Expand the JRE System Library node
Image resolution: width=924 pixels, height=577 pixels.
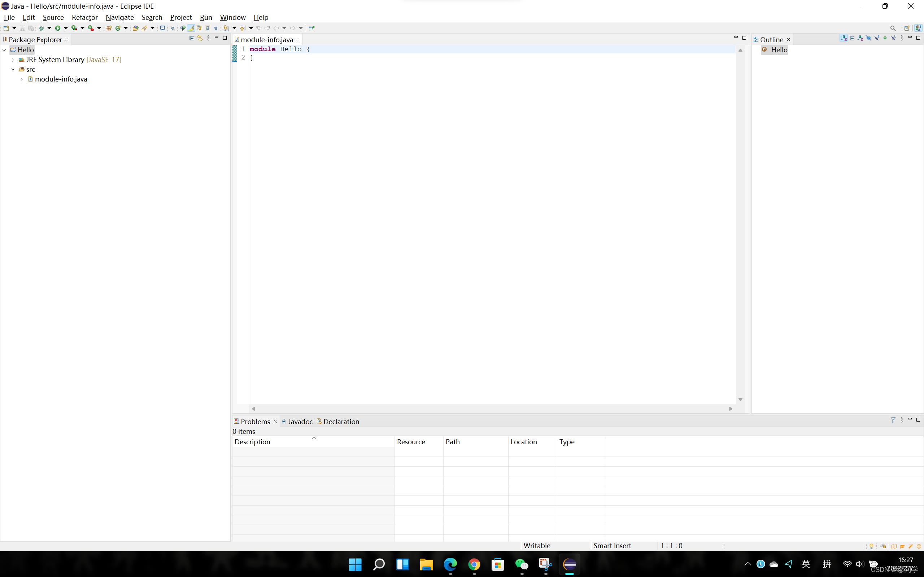pyautogui.click(x=12, y=59)
